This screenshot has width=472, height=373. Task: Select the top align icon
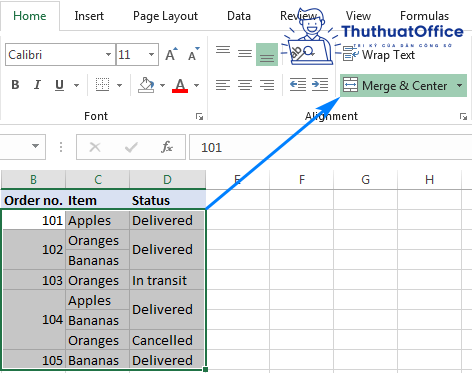click(223, 50)
